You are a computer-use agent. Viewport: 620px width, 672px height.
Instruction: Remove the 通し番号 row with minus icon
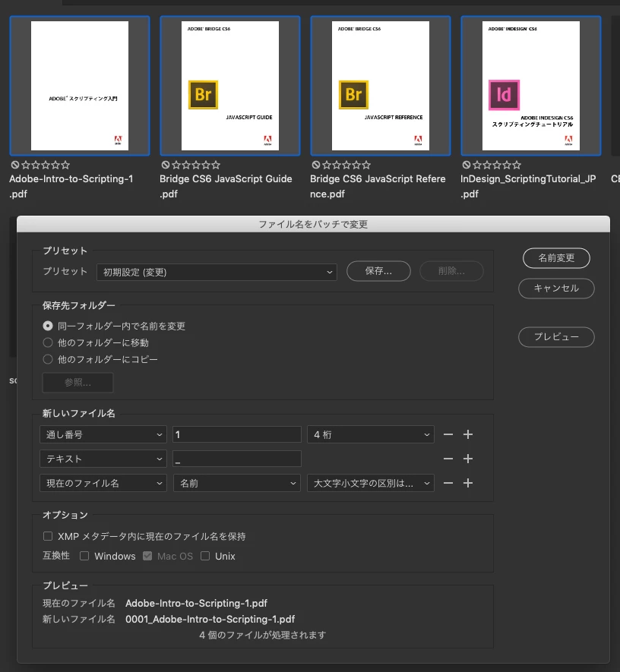click(x=448, y=434)
